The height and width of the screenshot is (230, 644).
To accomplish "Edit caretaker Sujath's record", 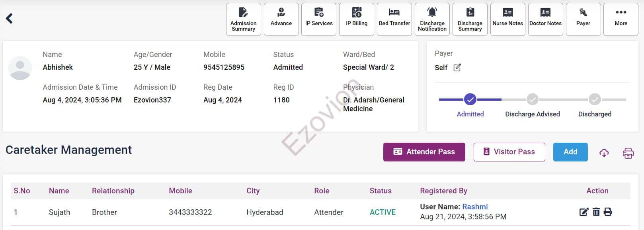I will pyautogui.click(x=584, y=212).
